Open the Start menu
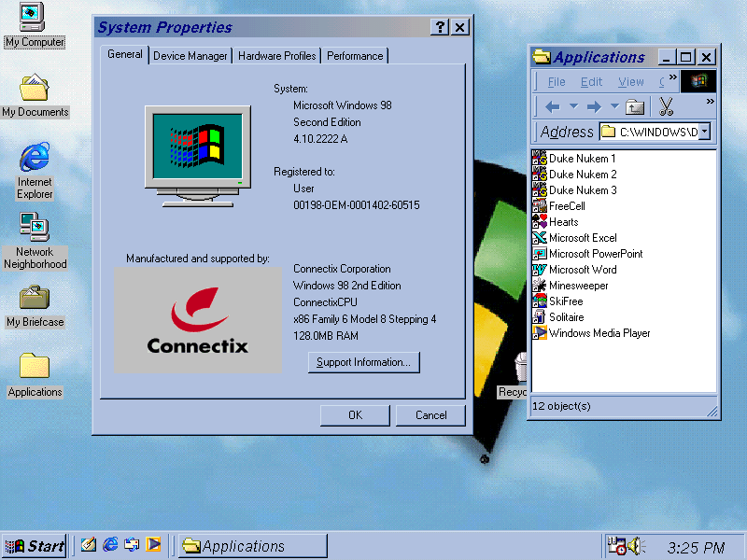747x560 pixels. (35, 546)
